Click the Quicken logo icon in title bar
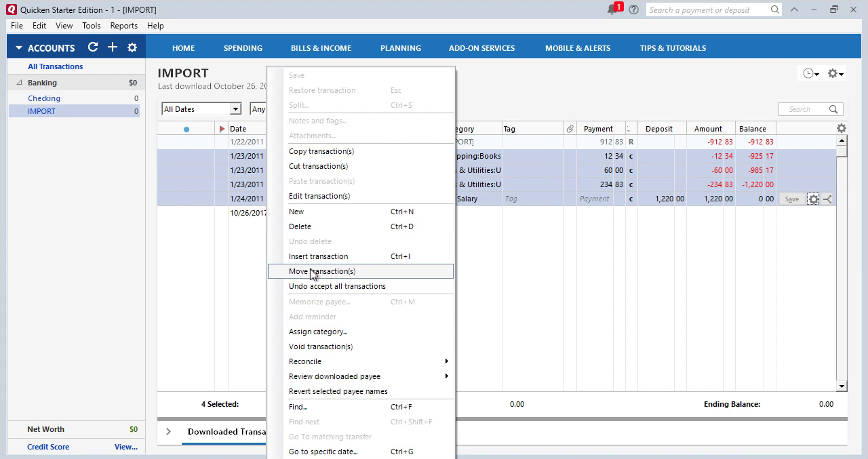 11,9
